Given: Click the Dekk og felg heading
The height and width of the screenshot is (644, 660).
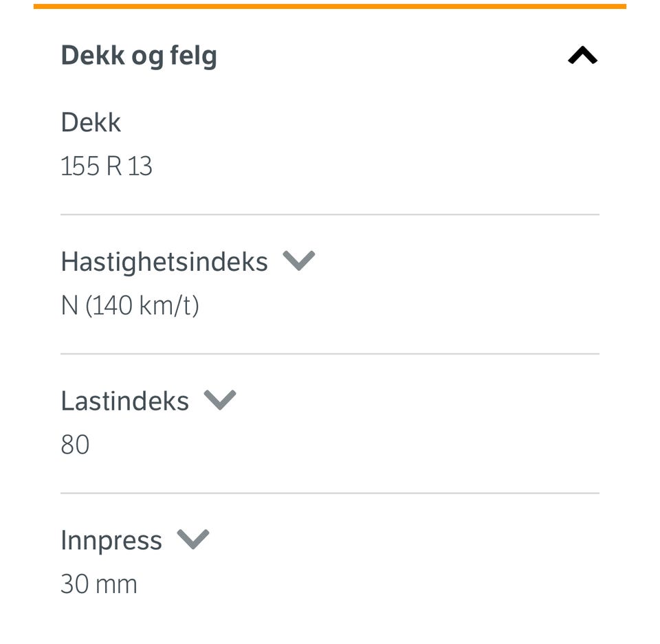Looking at the screenshot, I should 139,56.
